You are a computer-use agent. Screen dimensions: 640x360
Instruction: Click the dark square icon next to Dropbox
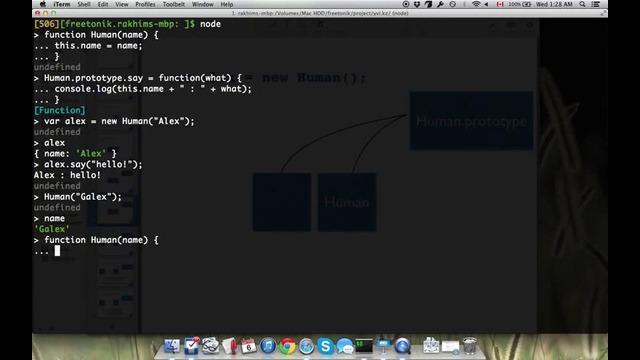tap(428, 4)
